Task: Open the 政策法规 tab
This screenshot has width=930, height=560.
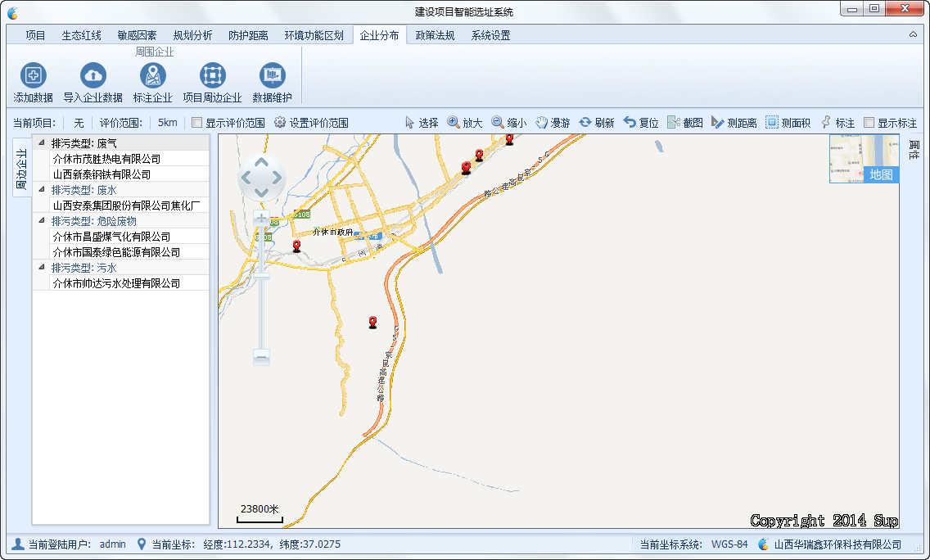Action: (435, 35)
